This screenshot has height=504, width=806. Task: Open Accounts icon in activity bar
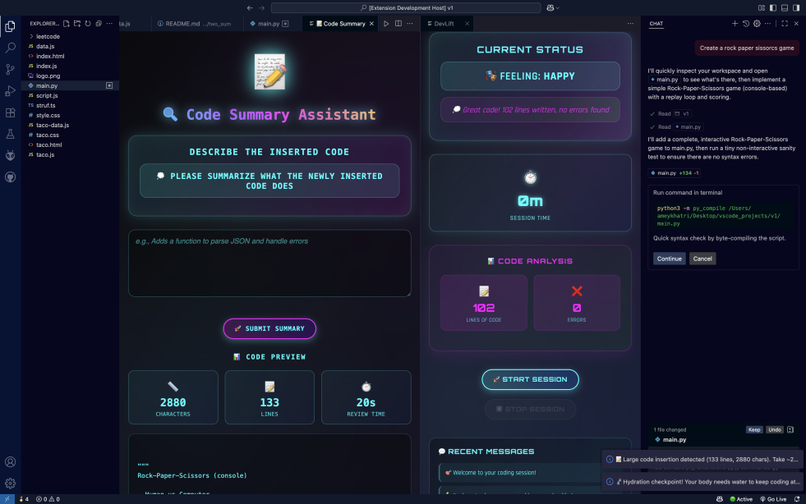pyautogui.click(x=10, y=462)
